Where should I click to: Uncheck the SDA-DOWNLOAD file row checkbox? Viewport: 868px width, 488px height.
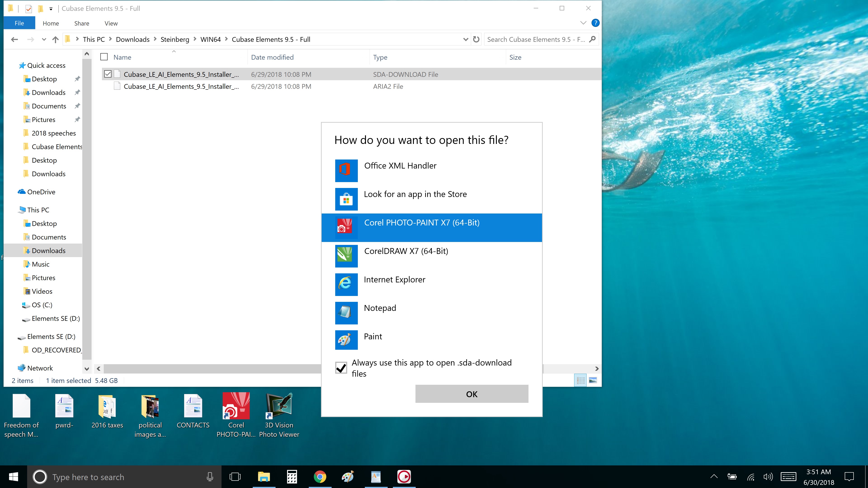[108, 74]
